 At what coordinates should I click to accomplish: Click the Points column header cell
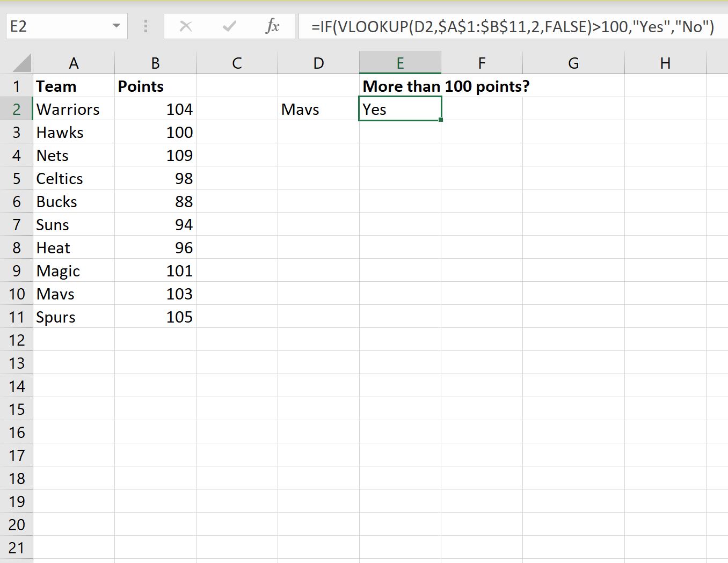click(155, 86)
